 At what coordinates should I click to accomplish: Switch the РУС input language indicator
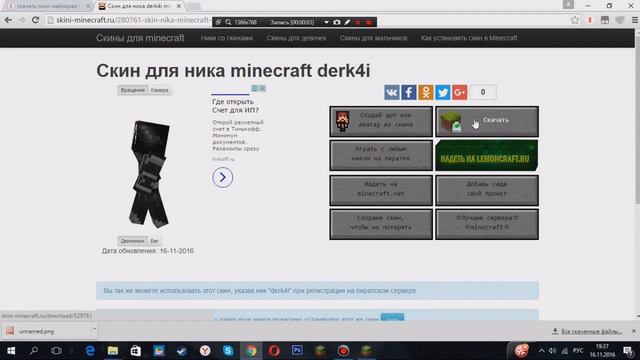pos(578,351)
